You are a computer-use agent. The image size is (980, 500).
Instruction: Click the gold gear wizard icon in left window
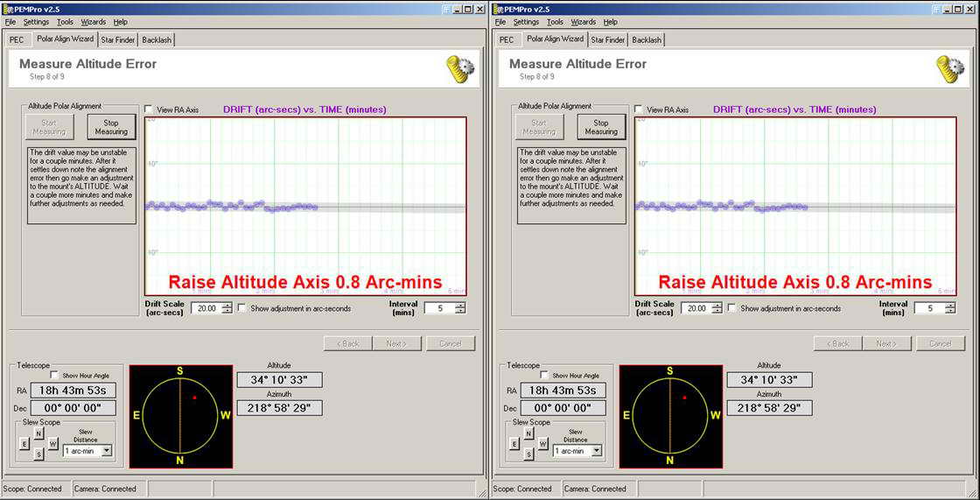click(459, 68)
